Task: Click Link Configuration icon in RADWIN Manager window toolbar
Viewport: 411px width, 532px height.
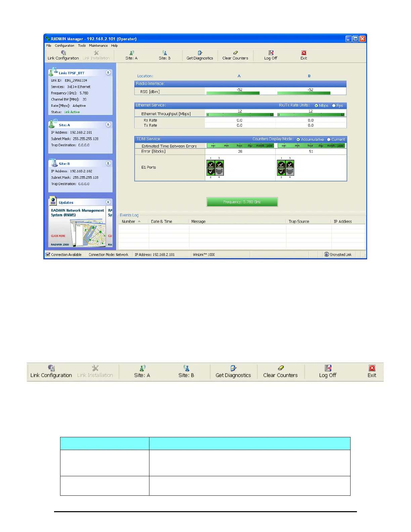Action: point(63,53)
